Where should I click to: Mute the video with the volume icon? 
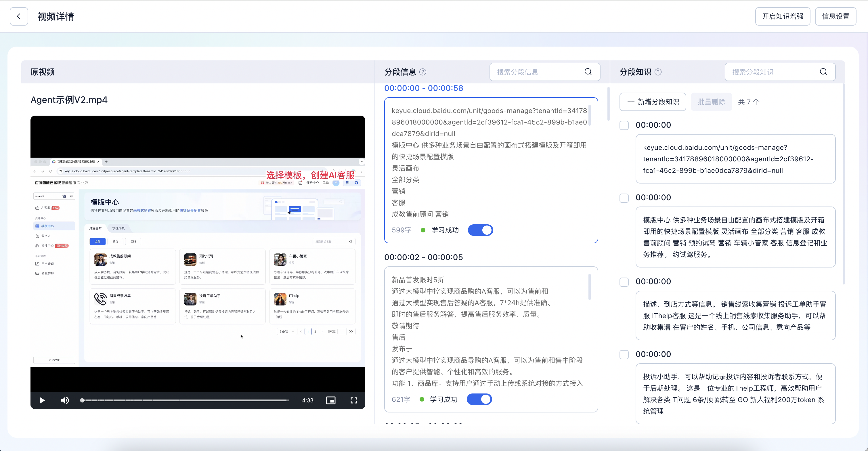(65, 400)
